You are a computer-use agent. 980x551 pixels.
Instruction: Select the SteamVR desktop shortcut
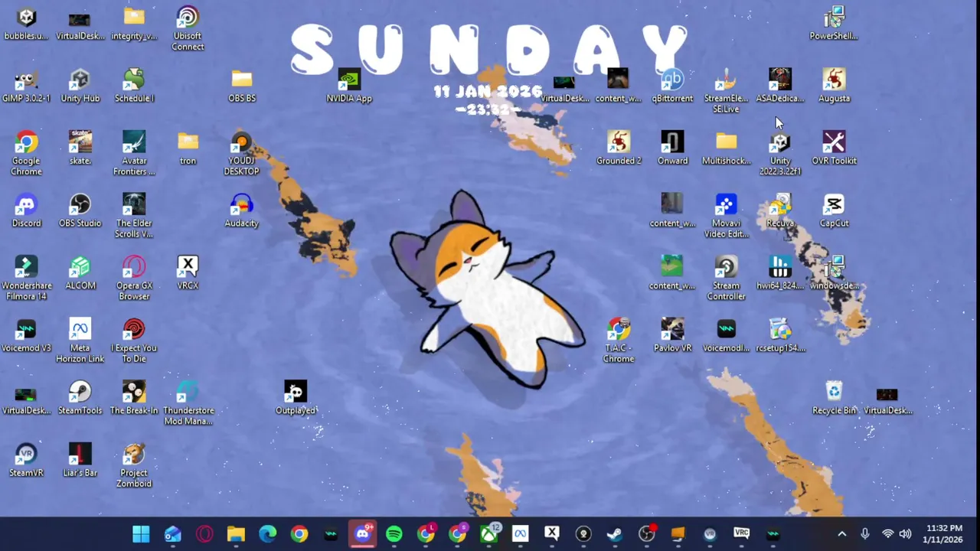click(x=26, y=461)
